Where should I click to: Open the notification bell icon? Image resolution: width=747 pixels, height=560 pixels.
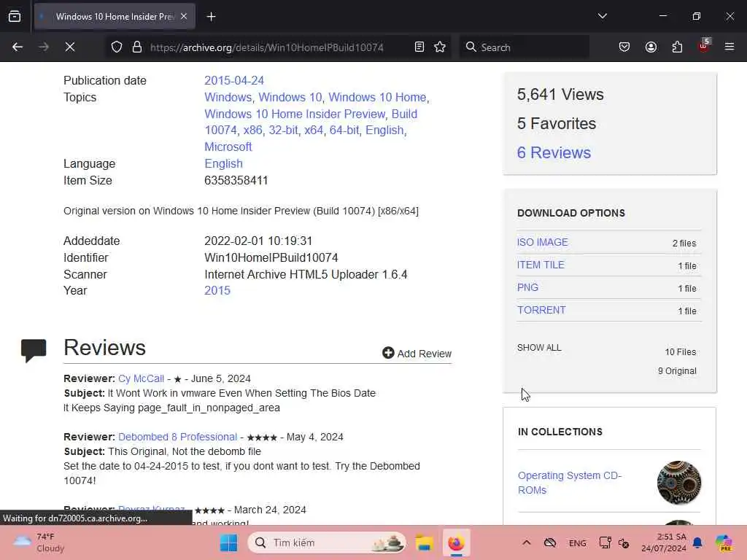(697, 542)
